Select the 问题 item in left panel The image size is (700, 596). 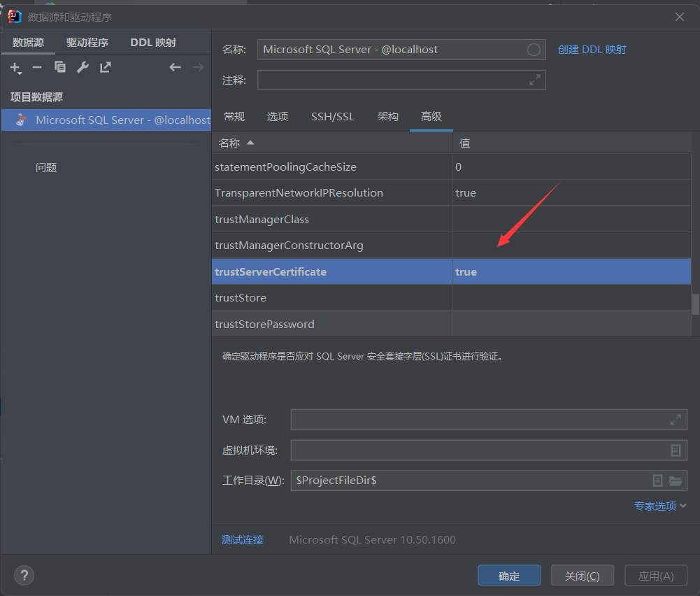46,167
